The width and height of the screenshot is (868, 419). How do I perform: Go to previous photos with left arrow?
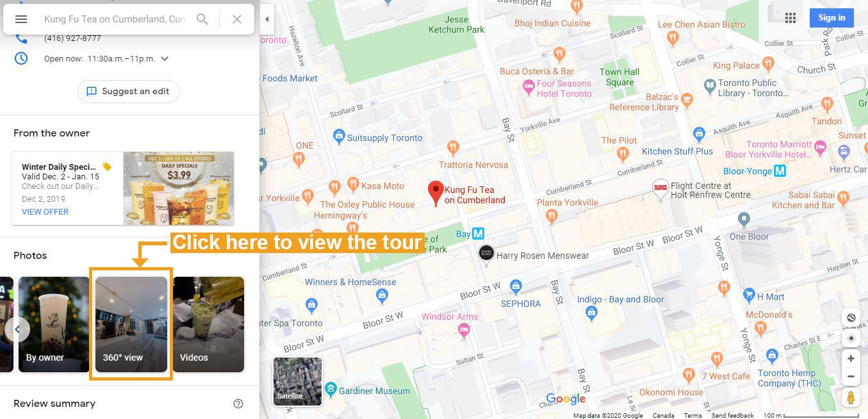coord(17,329)
